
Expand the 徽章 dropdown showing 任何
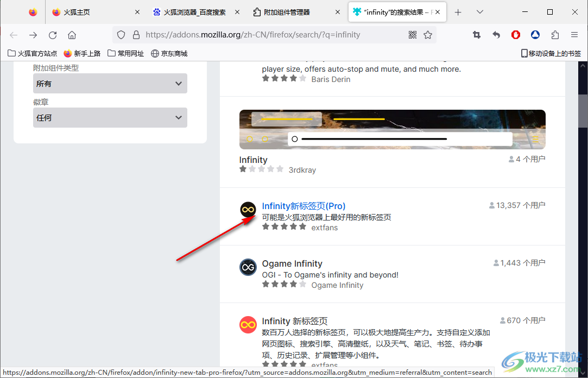click(110, 117)
